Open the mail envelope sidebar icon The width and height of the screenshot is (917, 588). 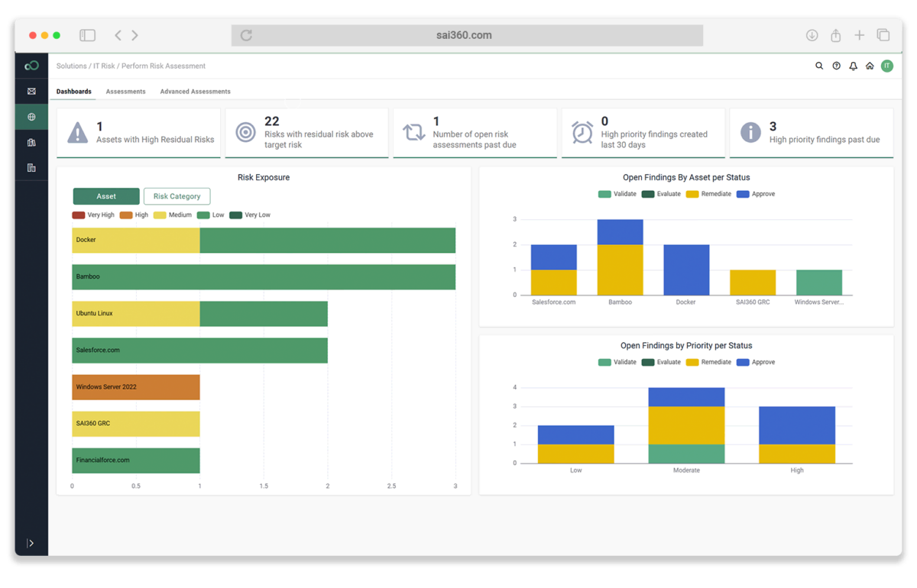[31, 91]
